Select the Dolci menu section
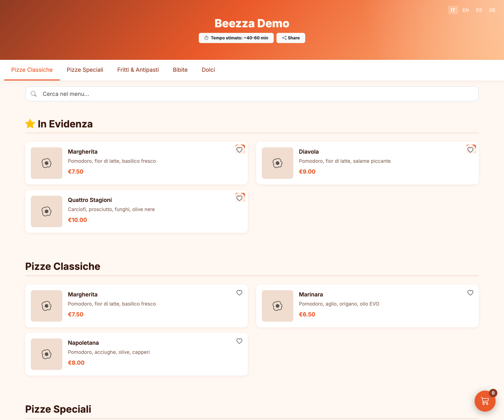The image size is (504, 420). (208, 70)
